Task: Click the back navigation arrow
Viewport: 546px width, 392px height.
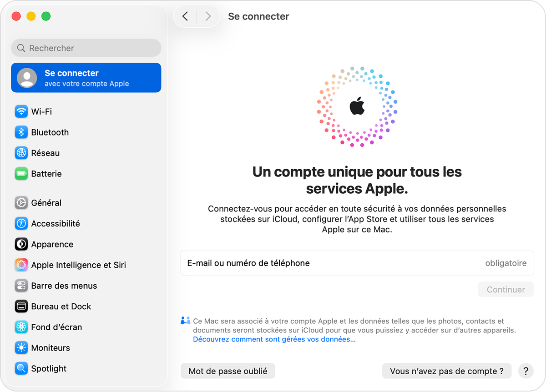Action: (x=185, y=16)
